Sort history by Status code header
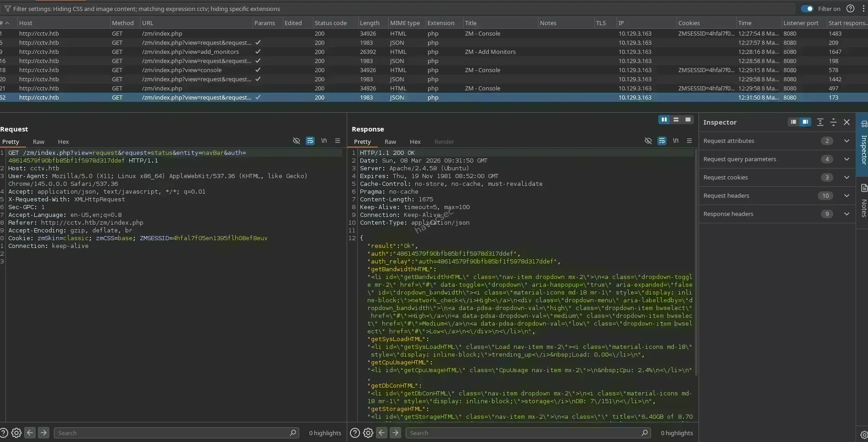Image resolution: width=868 pixels, height=442 pixels. (335, 23)
